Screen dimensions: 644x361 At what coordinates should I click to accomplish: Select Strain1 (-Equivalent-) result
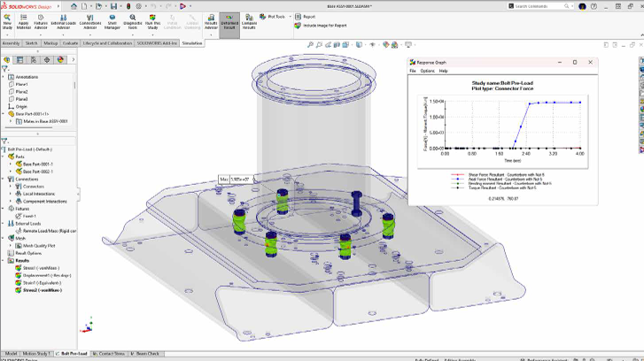coord(42,282)
